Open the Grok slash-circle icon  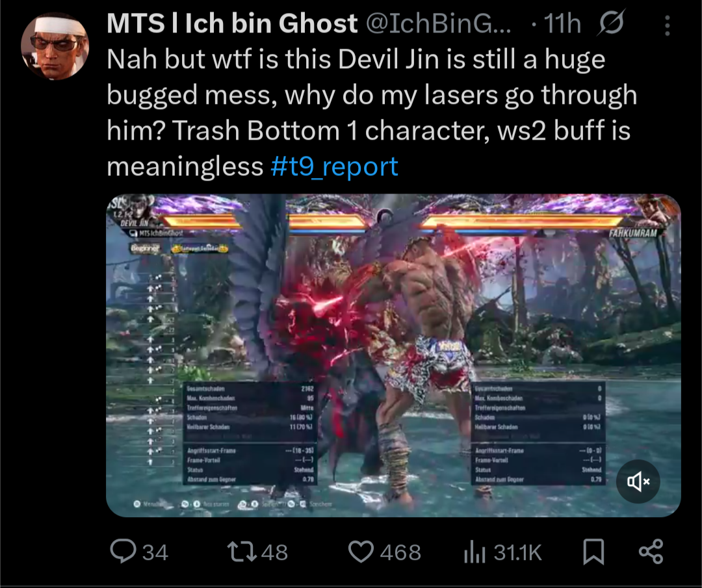(x=610, y=23)
